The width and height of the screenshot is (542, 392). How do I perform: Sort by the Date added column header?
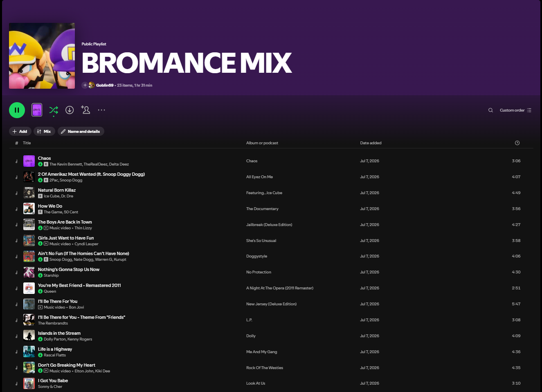[371, 143]
